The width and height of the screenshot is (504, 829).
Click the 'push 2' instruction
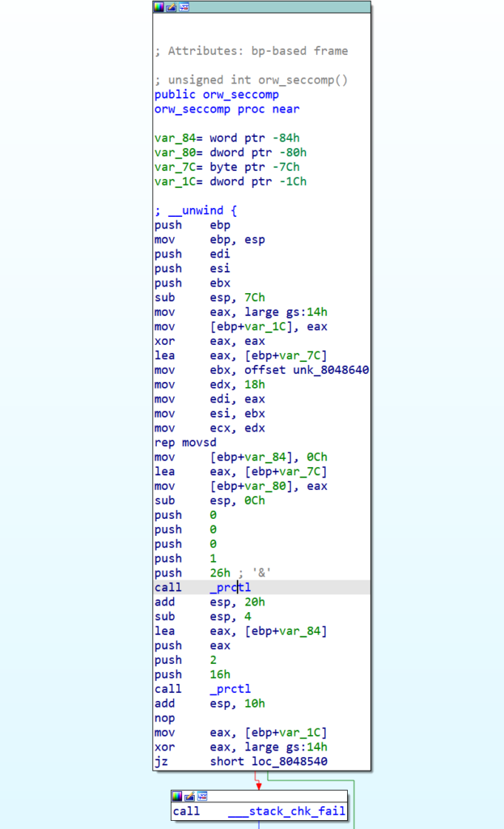(x=185, y=660)
